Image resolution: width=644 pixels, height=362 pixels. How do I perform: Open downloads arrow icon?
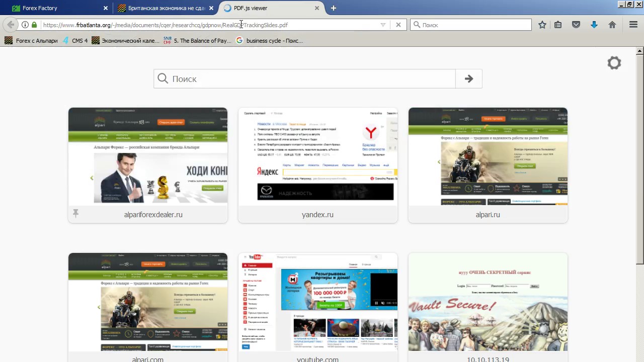pos(594,25)
